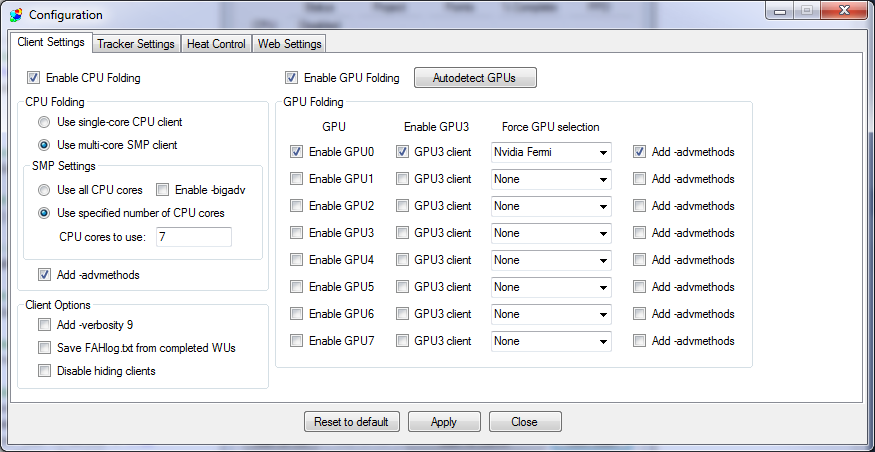Click the Autodetect GPUs button
Screen dimensions: 875x452
[475, 78]
